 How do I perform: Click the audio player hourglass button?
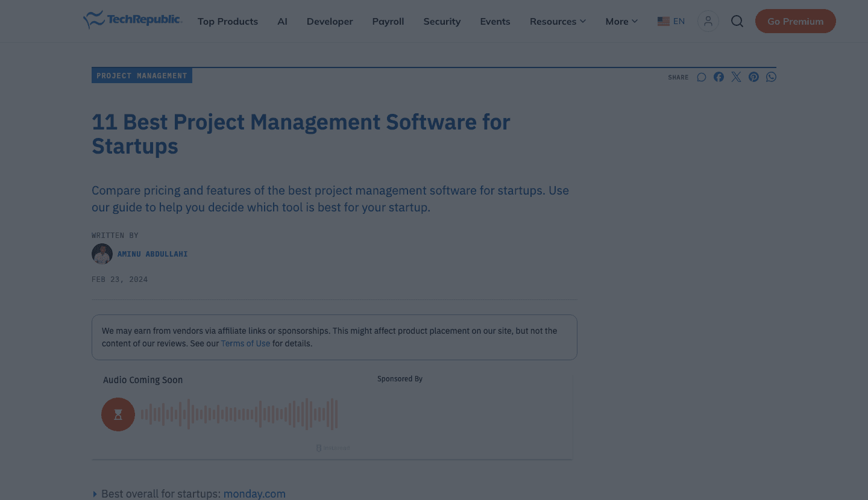(x=118, y=414)
